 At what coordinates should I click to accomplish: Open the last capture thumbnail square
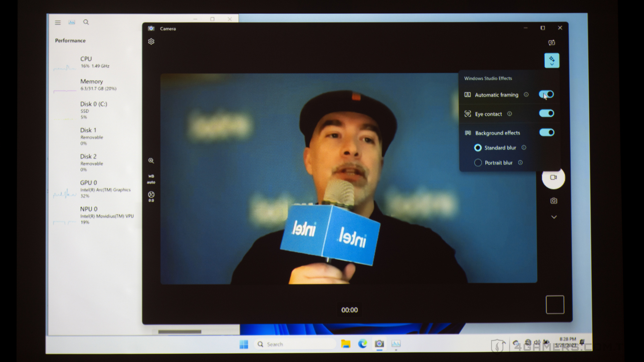[x=555, y=305]
